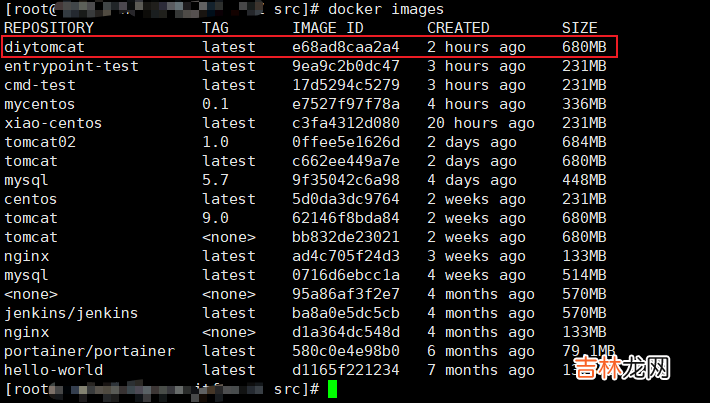Click the mysql tag 5.7
This screenshot has width=710, height=403.
(x=215, y=180)
